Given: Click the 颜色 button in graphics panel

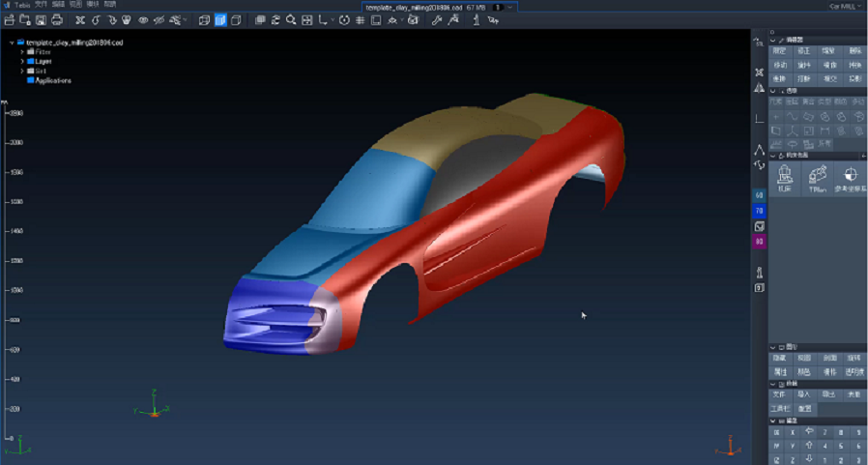Looking at the screenshot, I should coord(804,372).
